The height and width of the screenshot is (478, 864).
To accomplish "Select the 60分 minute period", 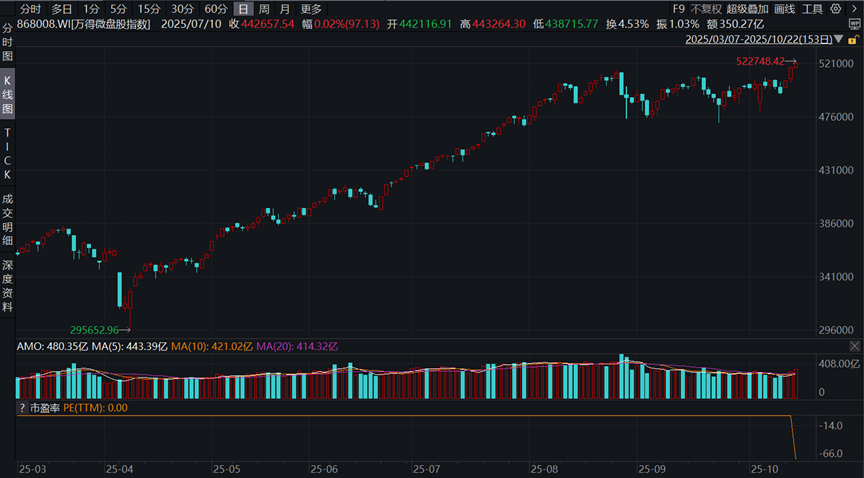I will [215, 8].
